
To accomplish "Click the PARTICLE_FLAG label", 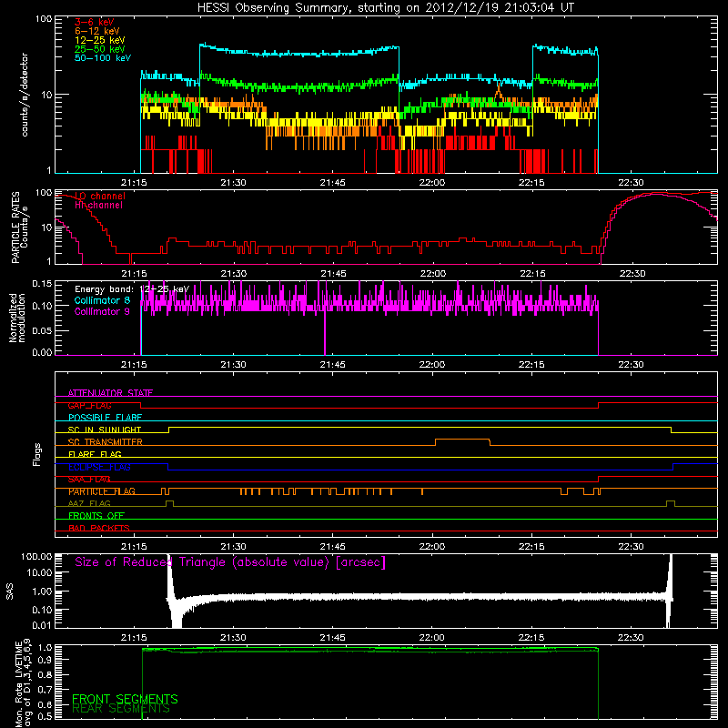I will [x=102, y=491].
